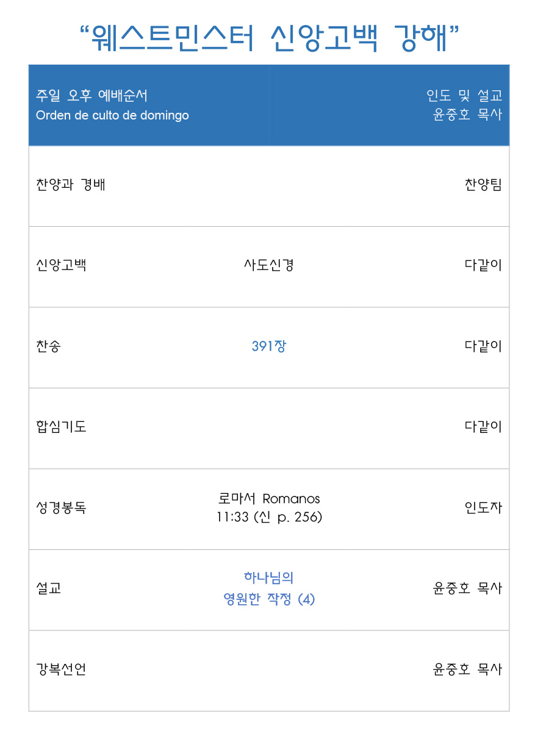Click the 찬양과 경배 row label
The width and height of the screenshot is (535, 756).
coord(71,185)
